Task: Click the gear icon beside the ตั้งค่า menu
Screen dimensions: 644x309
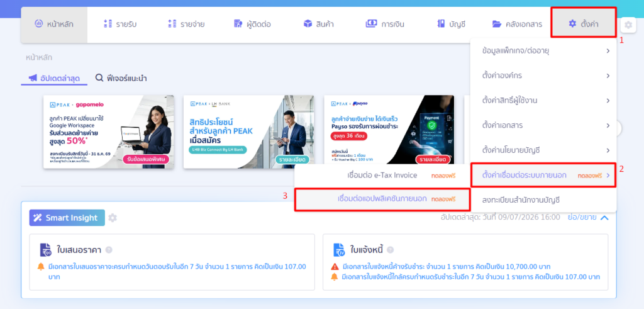Action: click(x=628, y=25)
